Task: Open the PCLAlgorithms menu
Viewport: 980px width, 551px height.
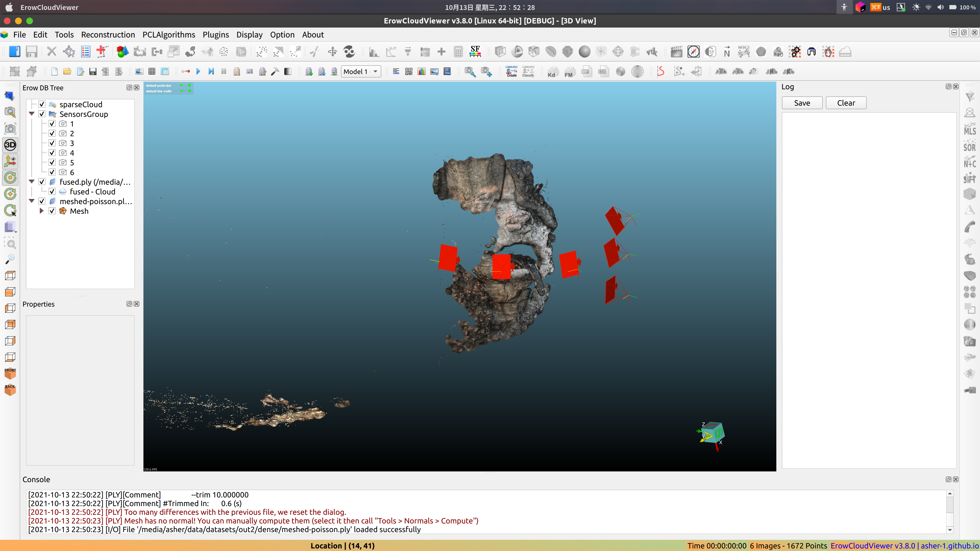Action: [168, 35]
